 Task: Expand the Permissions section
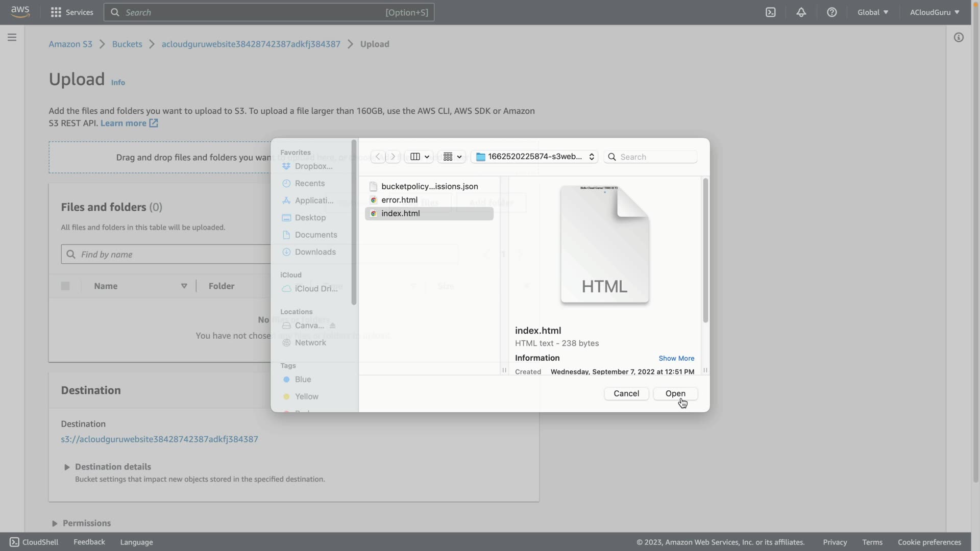[55, 523]
